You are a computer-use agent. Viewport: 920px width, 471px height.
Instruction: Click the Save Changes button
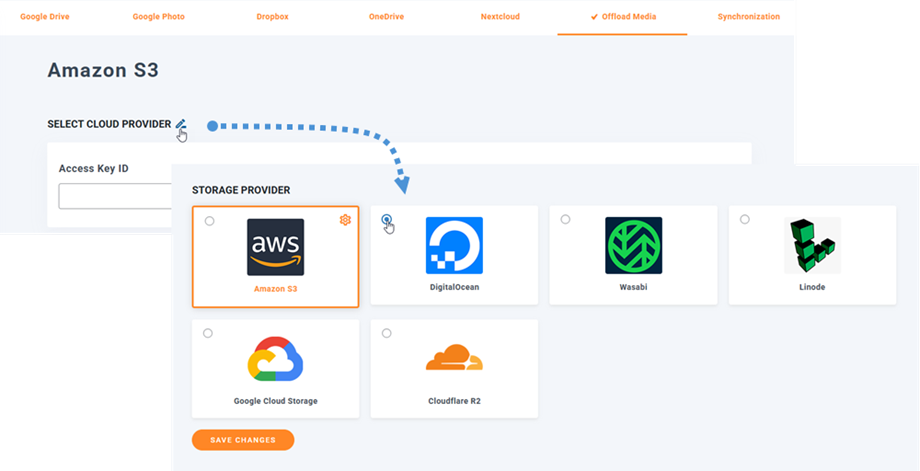(x=243, y=440)
